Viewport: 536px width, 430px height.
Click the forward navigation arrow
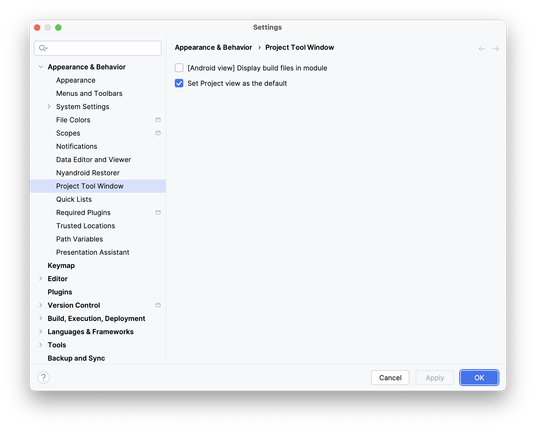[x=495, y=49]
